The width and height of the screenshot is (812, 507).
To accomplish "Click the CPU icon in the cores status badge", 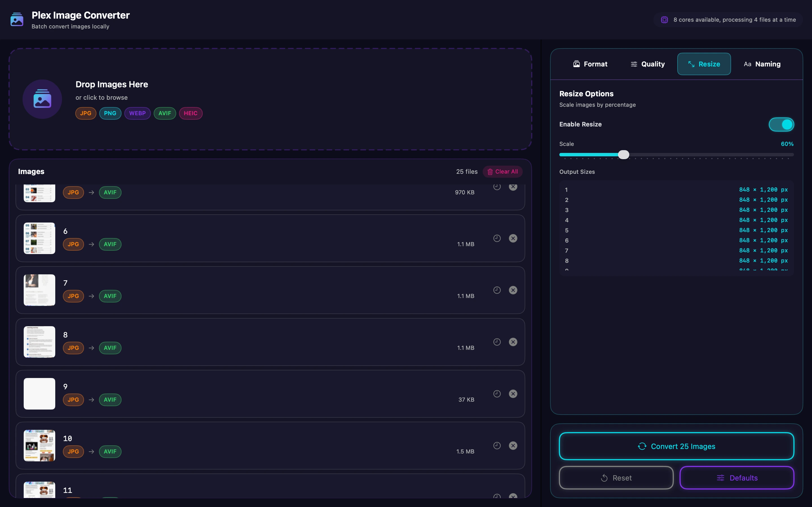I will coord(665,19).
